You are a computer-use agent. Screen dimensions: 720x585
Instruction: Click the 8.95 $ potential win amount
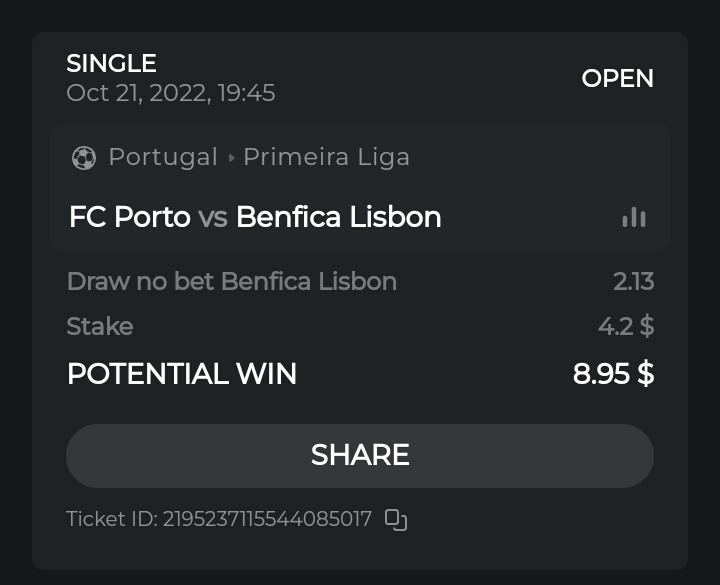pyautogui.click(x=613, y=374)
